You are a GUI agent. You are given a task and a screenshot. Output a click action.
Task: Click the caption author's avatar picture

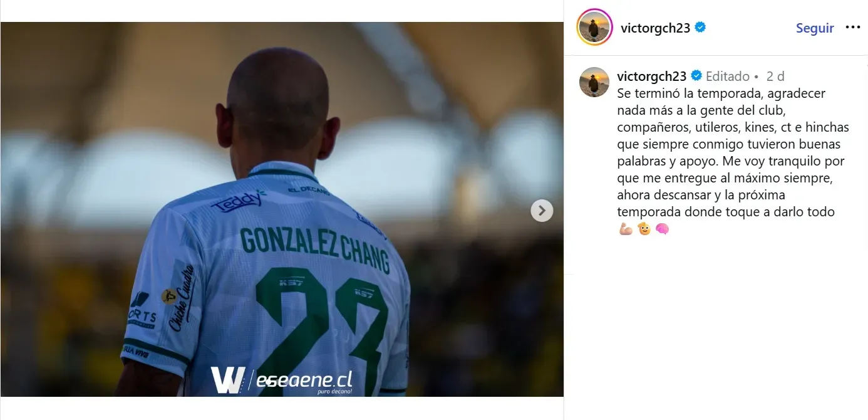pyautogui.click(x=594, y=82)
